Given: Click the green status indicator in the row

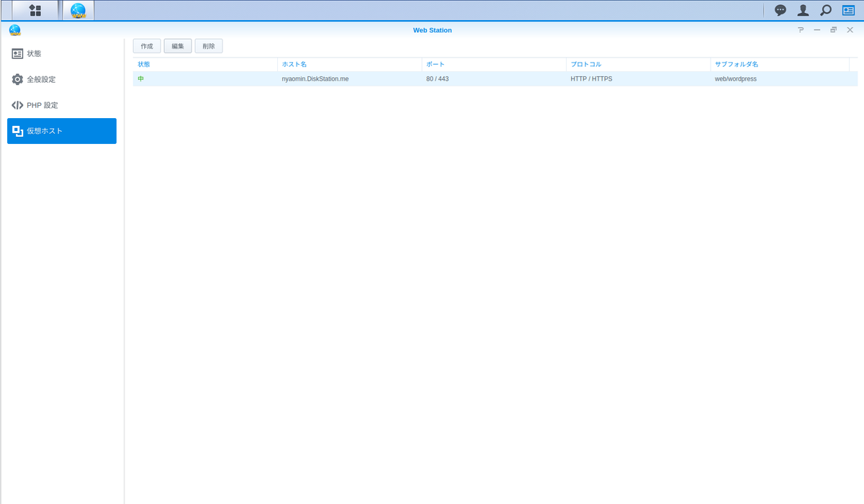Looking at the screenshot, I should pyautogui.click(x=141, y=79).
